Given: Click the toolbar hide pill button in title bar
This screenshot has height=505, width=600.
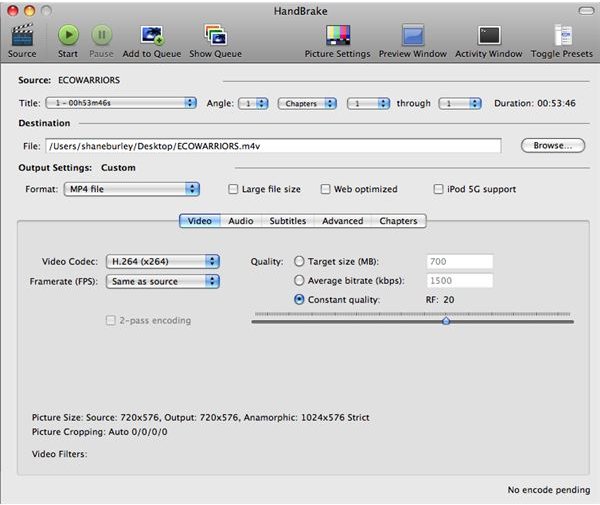Looking at the screenshot, I should point(586,11).
